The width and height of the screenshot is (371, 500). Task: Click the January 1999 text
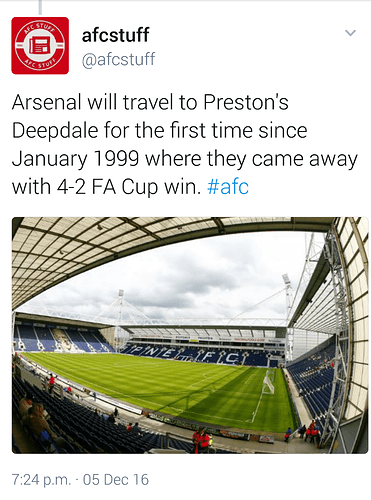click(x=75, y=159)
